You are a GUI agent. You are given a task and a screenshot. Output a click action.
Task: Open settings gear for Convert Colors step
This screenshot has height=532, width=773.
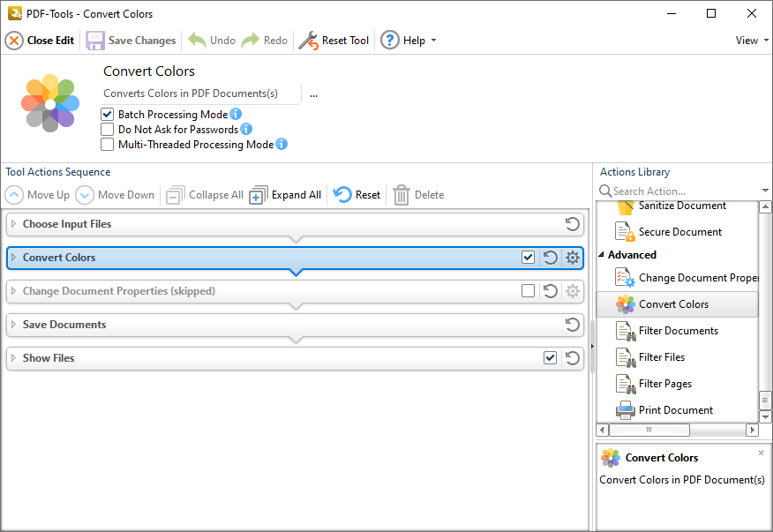571,258
